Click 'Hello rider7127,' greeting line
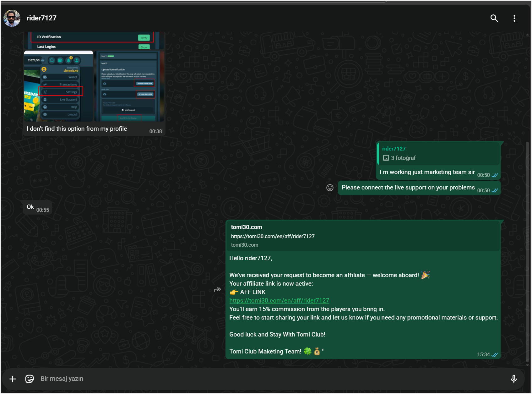The image size is (532, 394). tap(251, 258)
